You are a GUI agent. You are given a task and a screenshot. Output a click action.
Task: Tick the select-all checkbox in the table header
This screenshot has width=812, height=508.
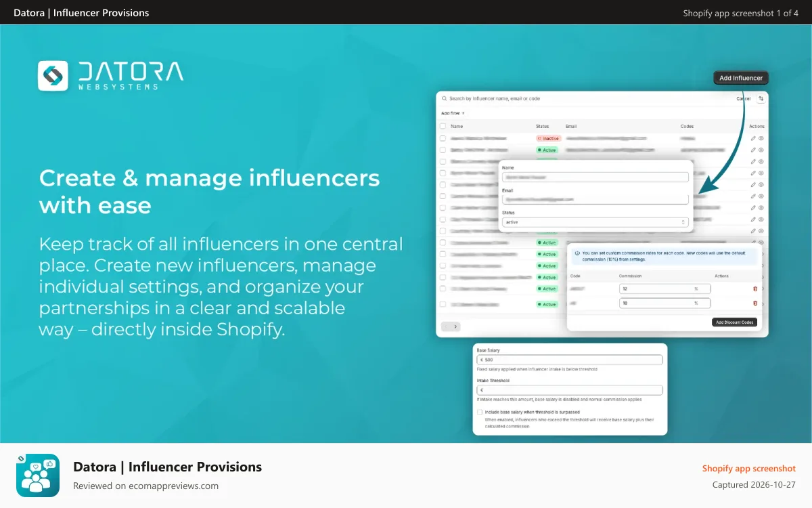(x=443, y=126)
